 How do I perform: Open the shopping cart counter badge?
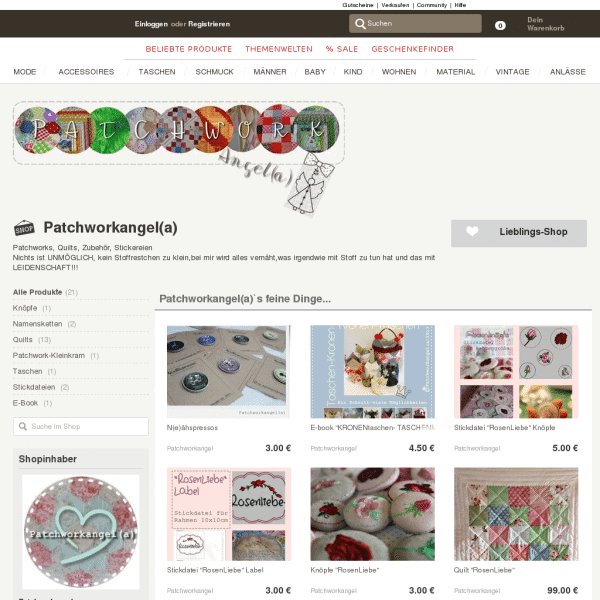(x=500, y=26)
